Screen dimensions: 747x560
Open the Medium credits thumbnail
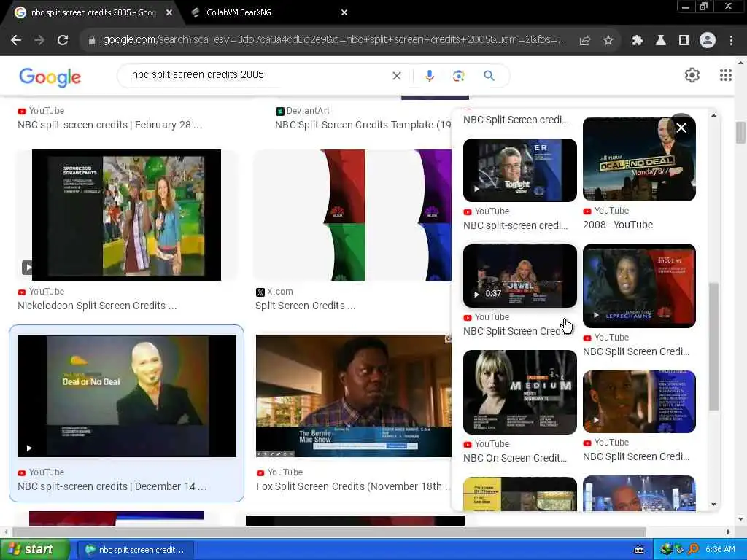tap(519, 392)
